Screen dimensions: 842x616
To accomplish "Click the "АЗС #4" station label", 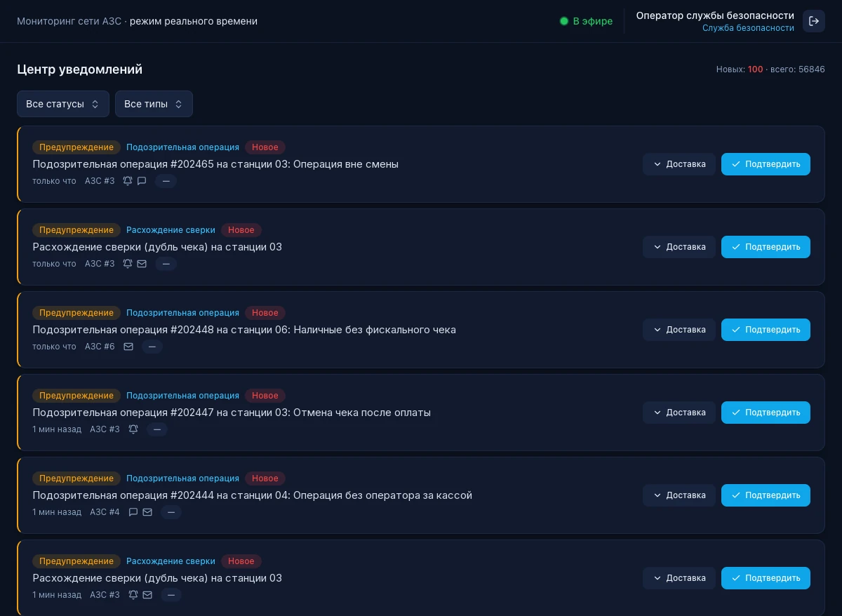I will point(105,512).
